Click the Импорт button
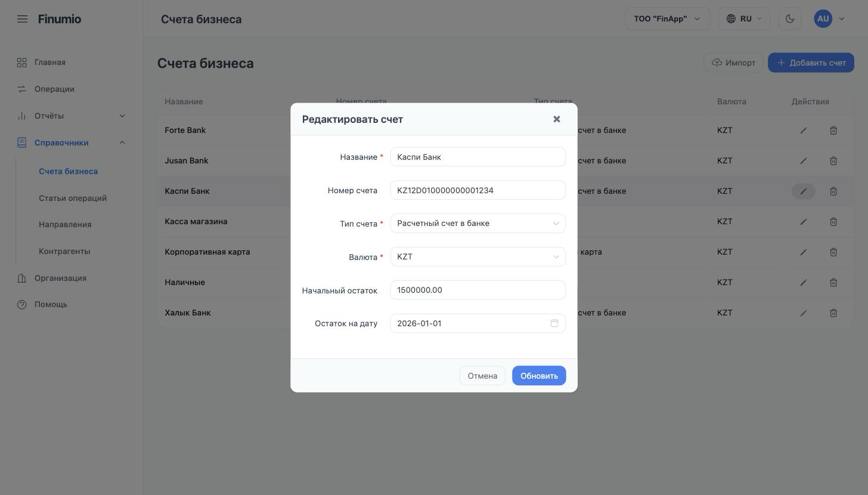Viewport: 868px width, 495px height. point(733,63)
